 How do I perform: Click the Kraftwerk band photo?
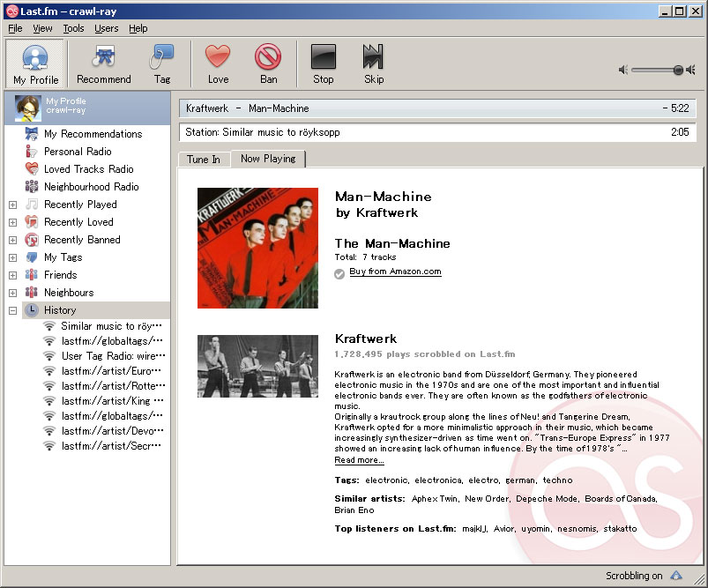point(257,366)
